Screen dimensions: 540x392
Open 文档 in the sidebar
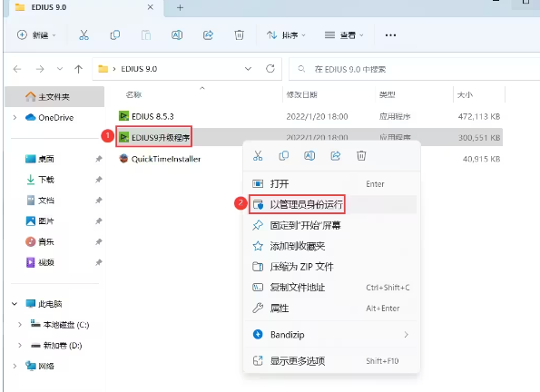coord(40,201)
